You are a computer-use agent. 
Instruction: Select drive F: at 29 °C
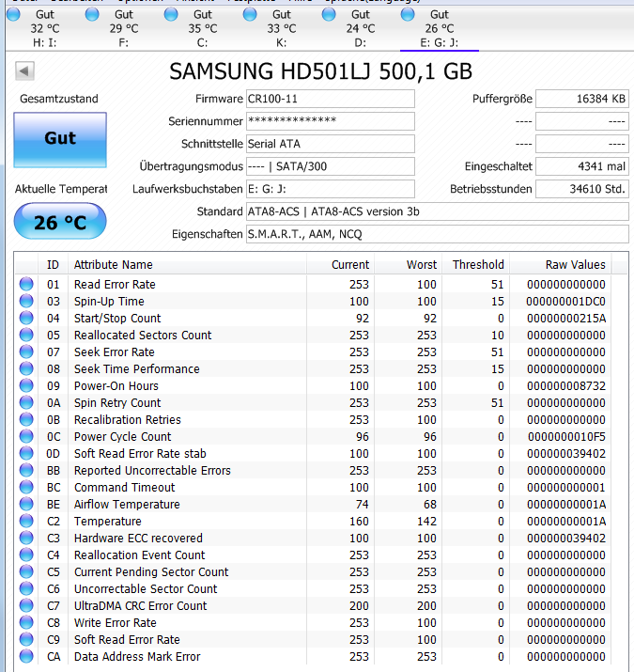pyautogui.click(x=123, y=28)
